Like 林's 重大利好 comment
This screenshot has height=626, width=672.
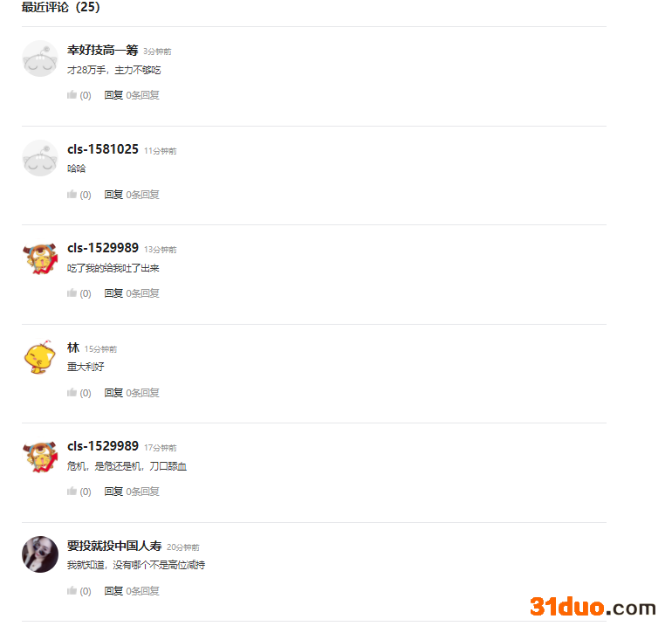(72, 392)
